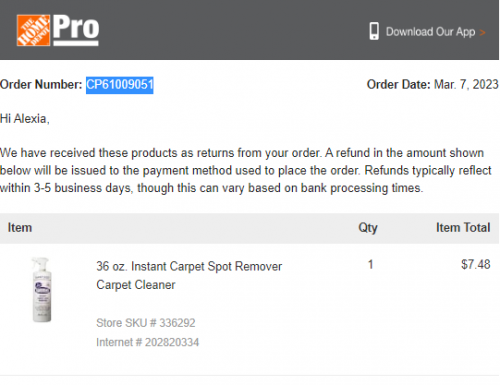Click the Store SKU # 336292 text
The height and width of the screenshot is (385, 500).
pos(146,323)
